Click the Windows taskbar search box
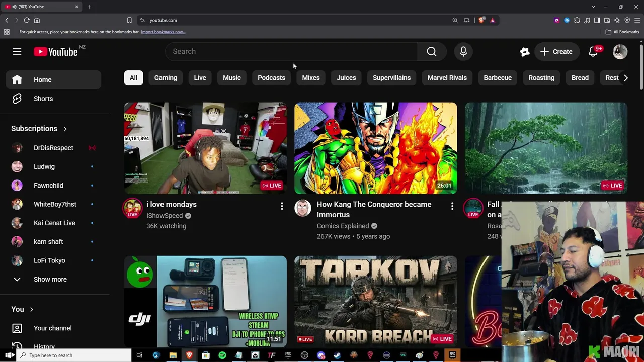The width and height of the screenshot is (644, 362). pyautogui.click(x=74, y=355)
